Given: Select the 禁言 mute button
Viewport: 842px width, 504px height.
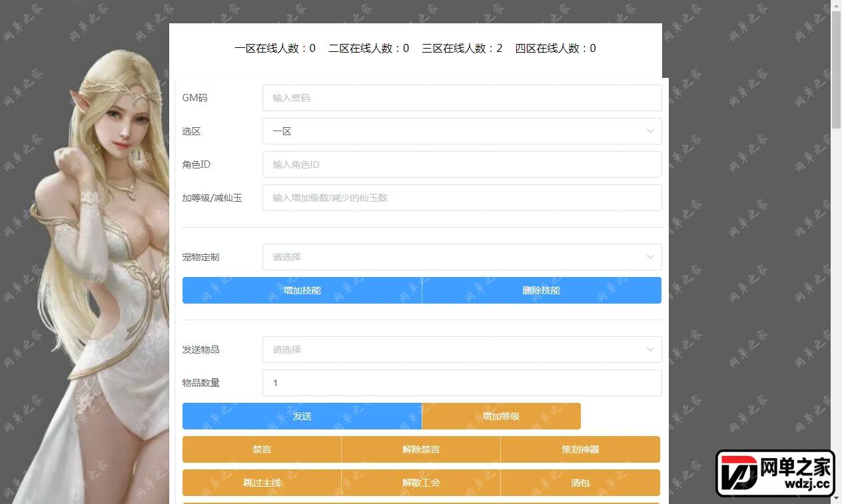Looking at the screenshot, I should tap(262, 449).
